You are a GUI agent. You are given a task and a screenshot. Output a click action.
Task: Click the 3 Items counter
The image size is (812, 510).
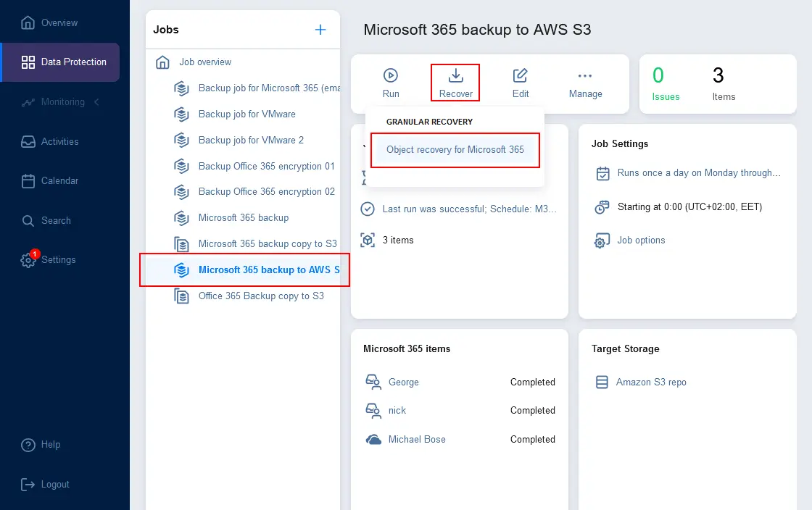pyautogui.click(x=724, y=84)
